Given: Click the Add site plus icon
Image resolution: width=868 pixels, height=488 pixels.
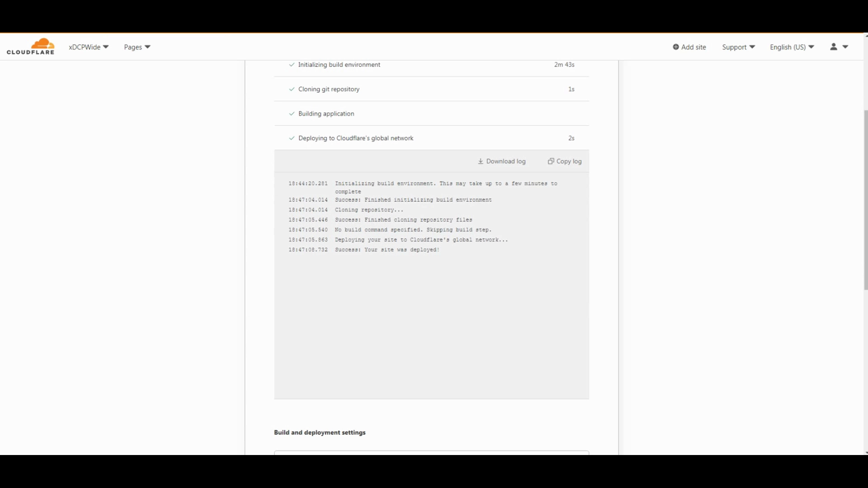Looking at the screenshot, I should tap(675, 47).
